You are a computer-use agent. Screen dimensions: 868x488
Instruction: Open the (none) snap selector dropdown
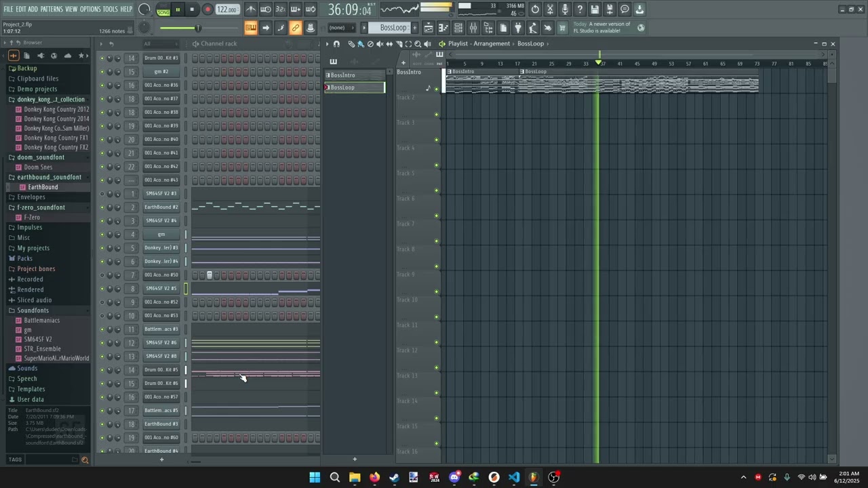pos(342,28)
